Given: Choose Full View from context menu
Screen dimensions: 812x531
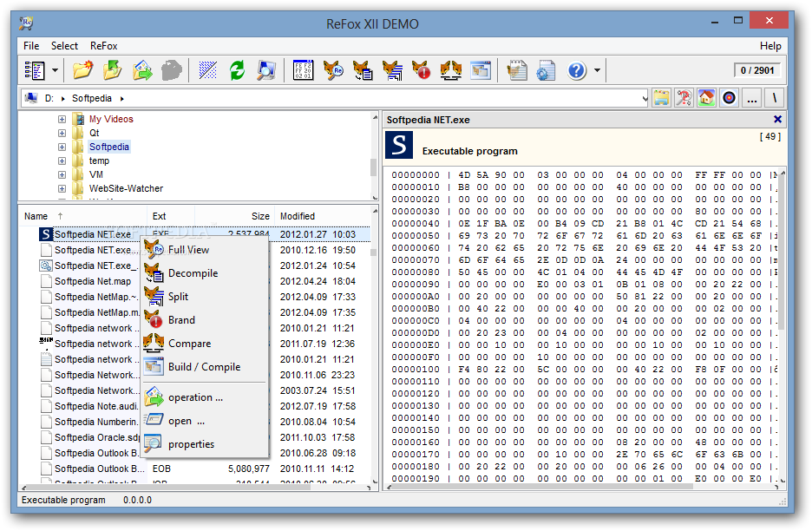Looking at the screenshot, I should [205, 250].
